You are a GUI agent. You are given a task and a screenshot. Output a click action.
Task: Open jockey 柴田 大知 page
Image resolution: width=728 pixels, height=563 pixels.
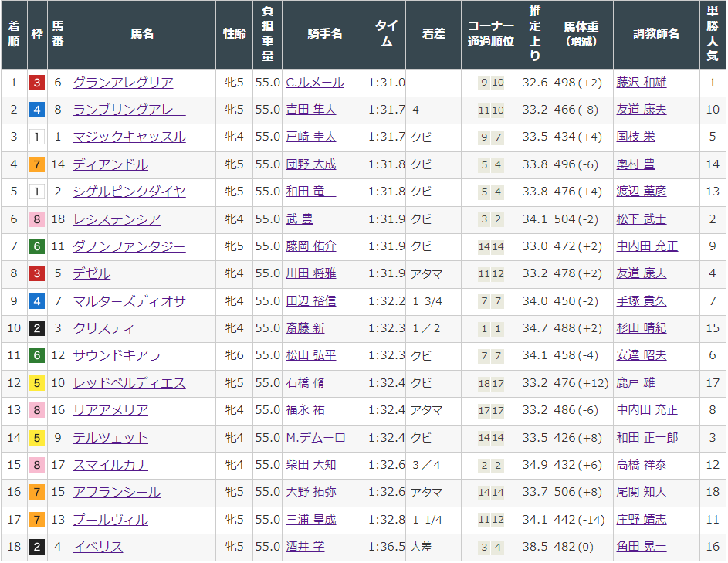coord(310,465)
